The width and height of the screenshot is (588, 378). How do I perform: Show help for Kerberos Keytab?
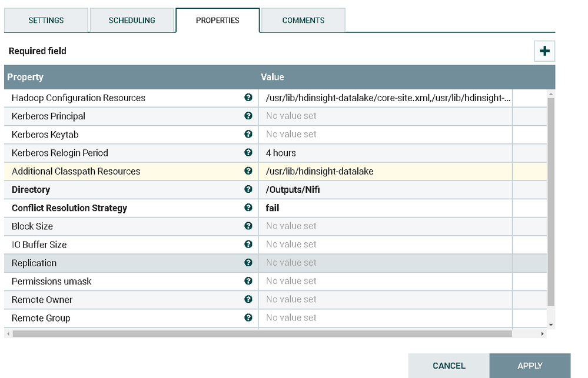tap(248, 134)
